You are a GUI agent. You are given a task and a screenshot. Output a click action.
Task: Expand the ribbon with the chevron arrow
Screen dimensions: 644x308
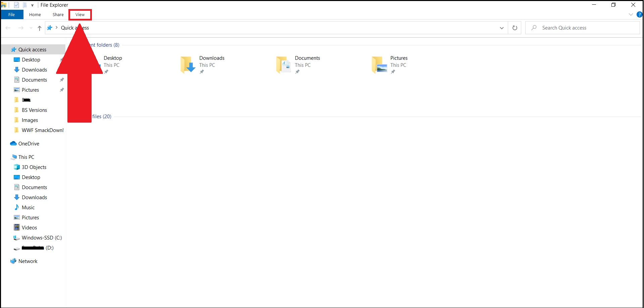(x=631, y=15)
